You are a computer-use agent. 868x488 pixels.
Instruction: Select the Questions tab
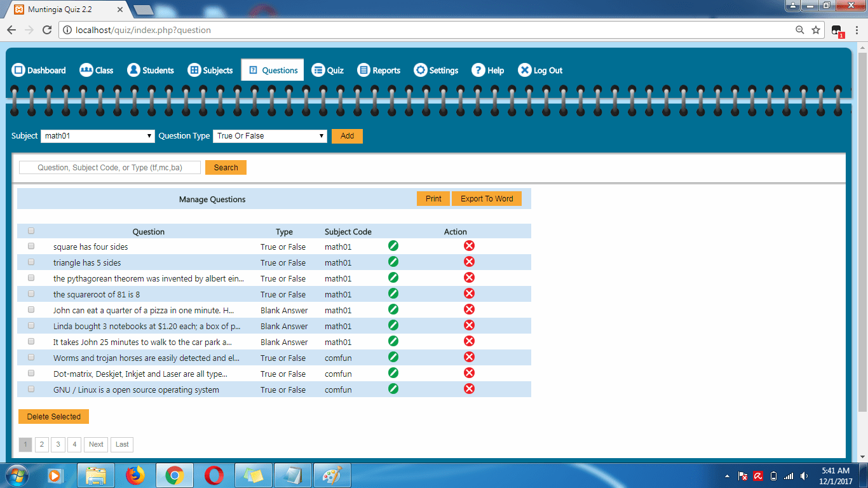click(272, 70)
